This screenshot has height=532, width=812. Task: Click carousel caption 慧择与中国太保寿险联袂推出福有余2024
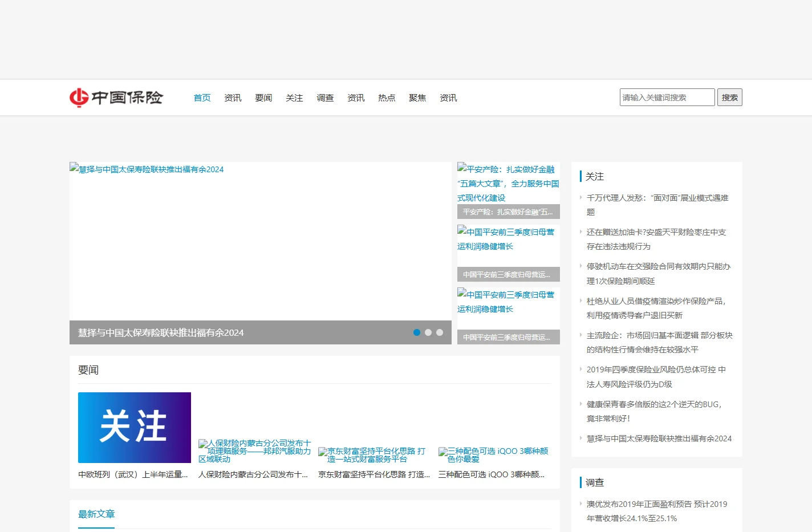161,332
